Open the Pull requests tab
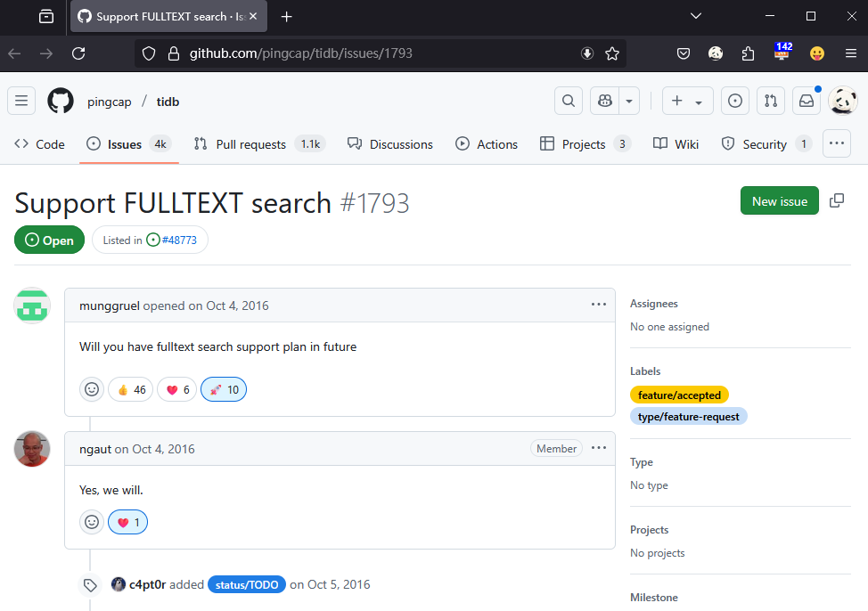The height and width of the screenshot is (611, 868). point(259,144)
